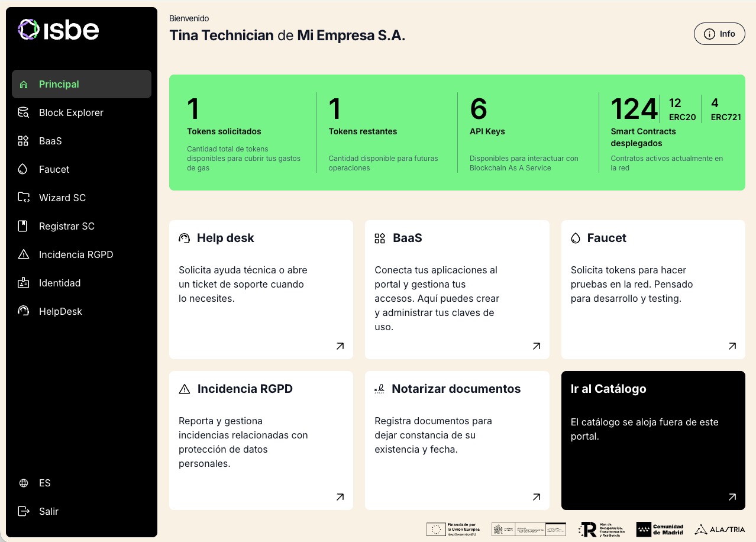Click the Incidencia RGPD card warning icon
Screen dimensions: 756x542
coord(185,389)
